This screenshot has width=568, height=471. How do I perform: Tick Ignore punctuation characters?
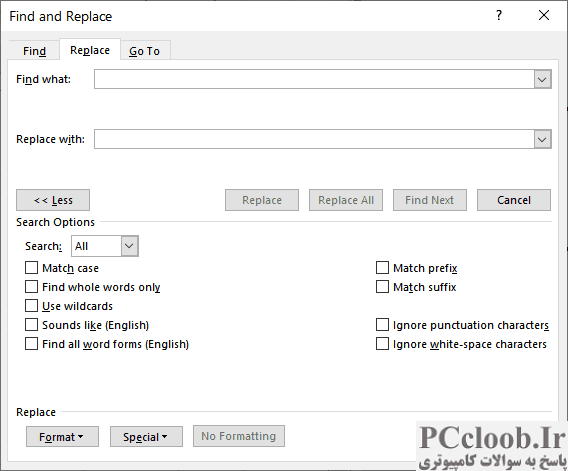pyautogui.click(x=382, y=325)
